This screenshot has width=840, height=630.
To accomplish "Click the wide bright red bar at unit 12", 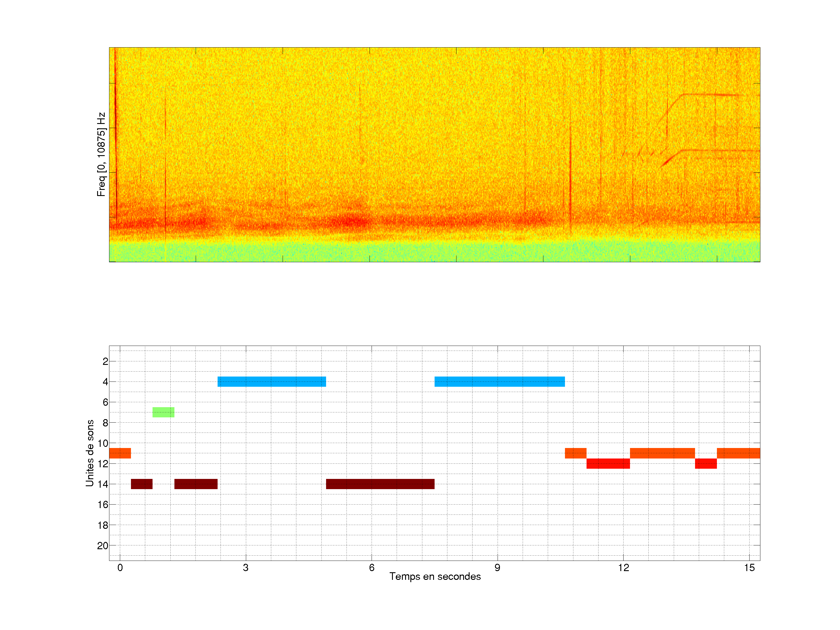I will (x=608, y=463).
